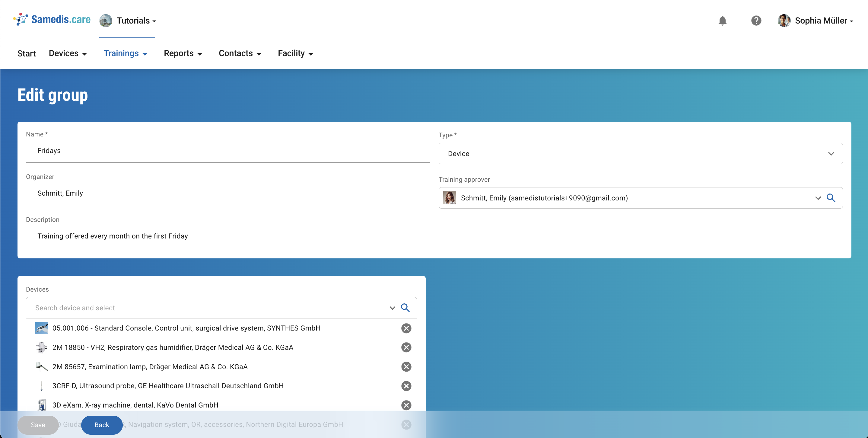The height and width of the screenshot is (438, 868).
Task: Expand the Training approver selection dropdown
Action: click(x=818, y=198)
